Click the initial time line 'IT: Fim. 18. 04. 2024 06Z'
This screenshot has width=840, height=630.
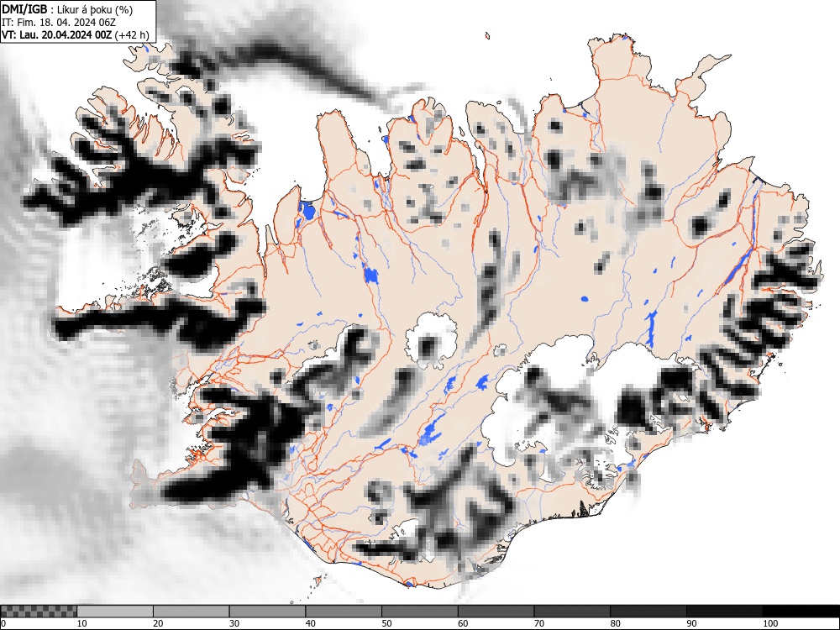[x=59, y=23]
